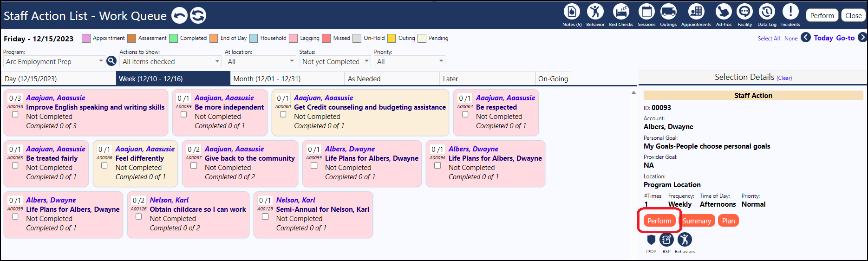Select Week (12/10 - 12/16) tab
Viewport: 868px width, 261px height.
173,78
